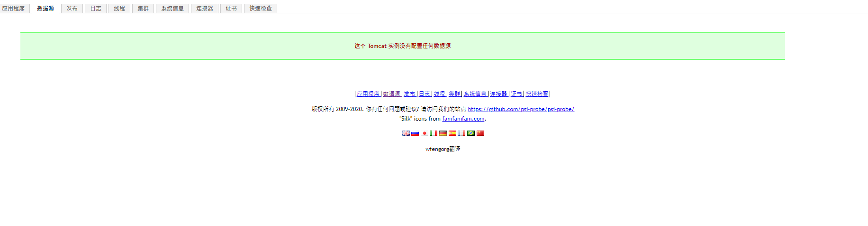Select the Chinese flag language icon
Screen dimensions: 868x226
[x=480, y=133]
